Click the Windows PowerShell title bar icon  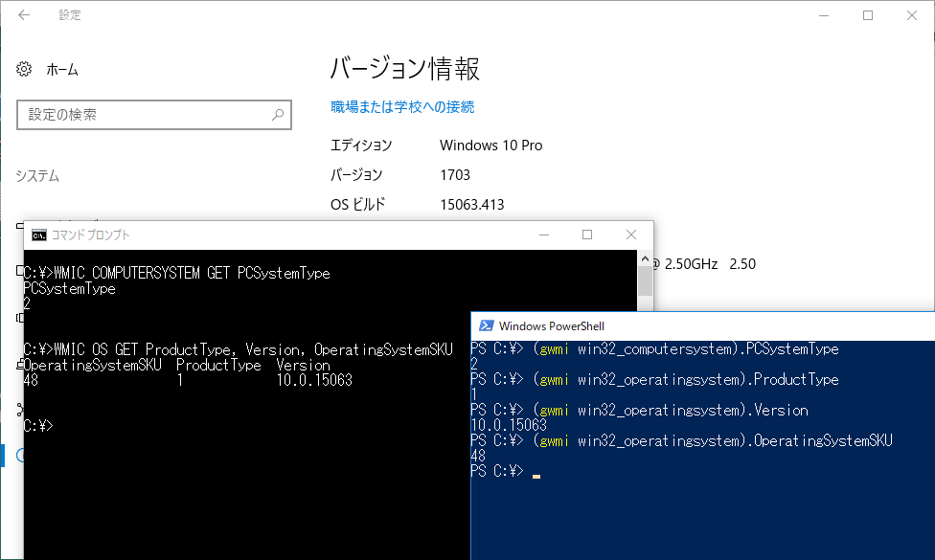pos(487,325)
